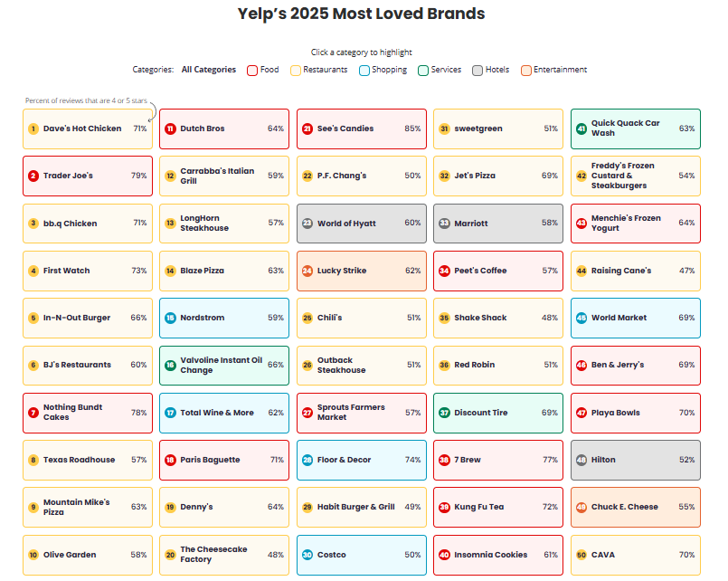This screenshot has width=728, height=581.
Task: Highlight the Entertainment category
Action: [x=526, y=70]
